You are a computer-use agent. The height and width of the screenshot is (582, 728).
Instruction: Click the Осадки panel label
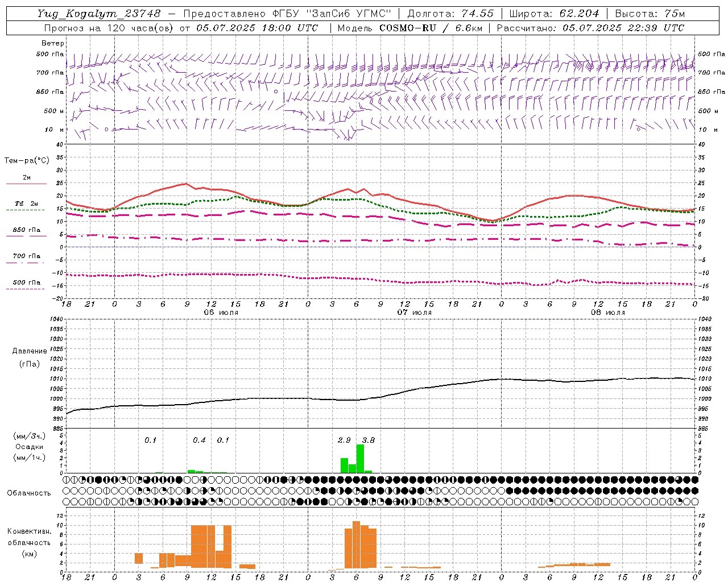click(x=30, y=447)
